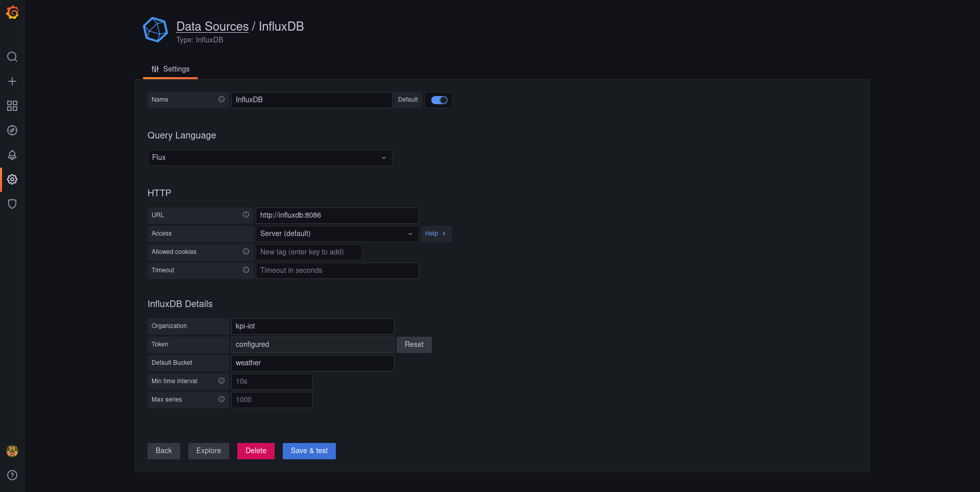Open the Access Server (default) dropdown
Screen dimensions: 980x492
[x=337, y=234]
